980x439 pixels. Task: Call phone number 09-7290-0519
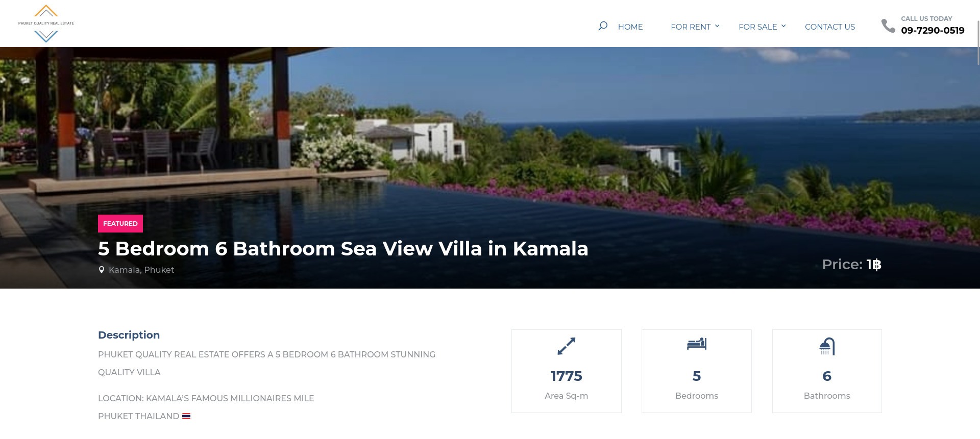(x=933, y=31)
